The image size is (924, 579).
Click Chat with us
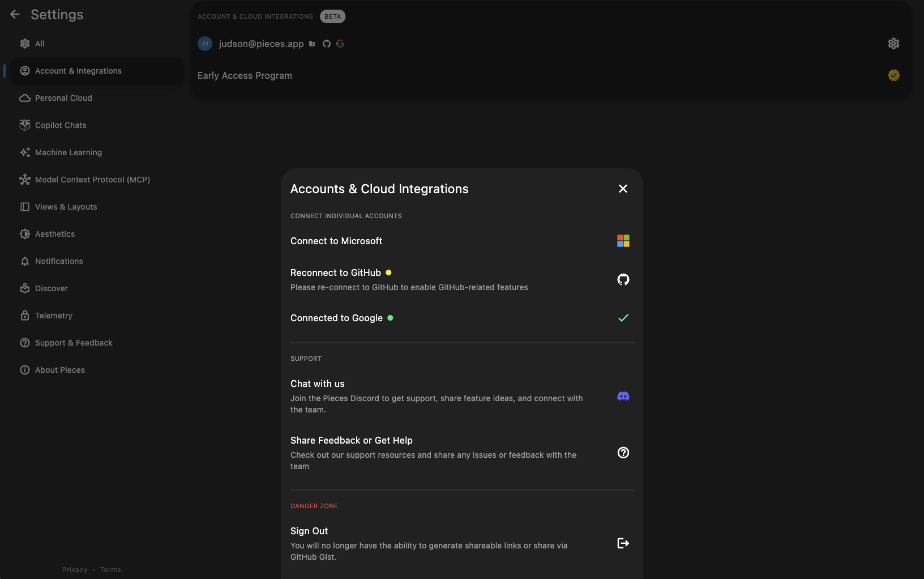(x=462, y=396)
